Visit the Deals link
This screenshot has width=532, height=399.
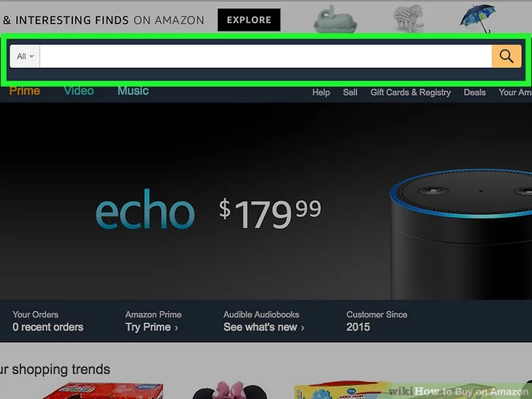475,92
